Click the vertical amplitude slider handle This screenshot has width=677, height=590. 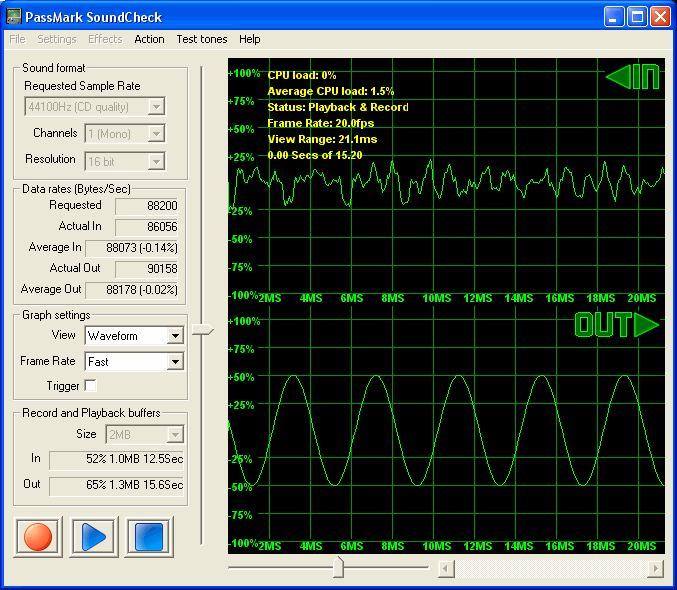(x=203, y=330)
